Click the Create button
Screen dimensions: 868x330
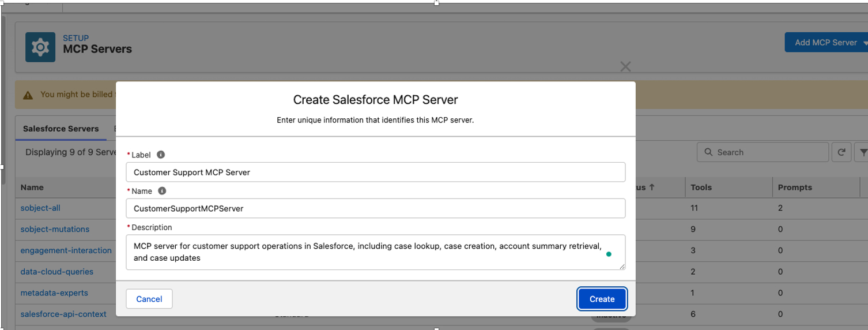click(602, 299)
